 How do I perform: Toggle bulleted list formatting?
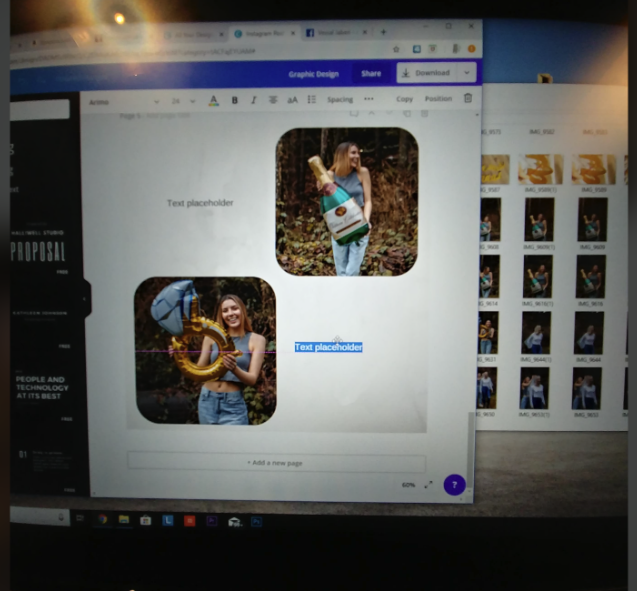(x=312, y=100)
